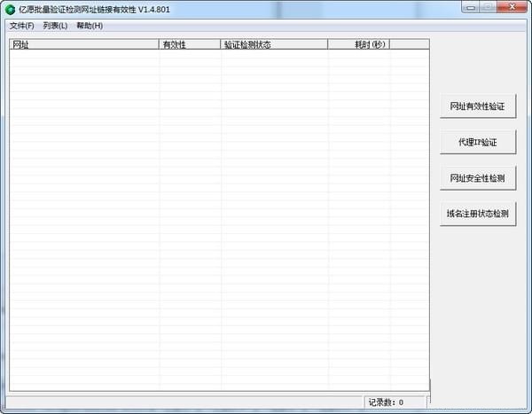
Task: Click the 网址有效性验证 button
Action: coord(477,106)
